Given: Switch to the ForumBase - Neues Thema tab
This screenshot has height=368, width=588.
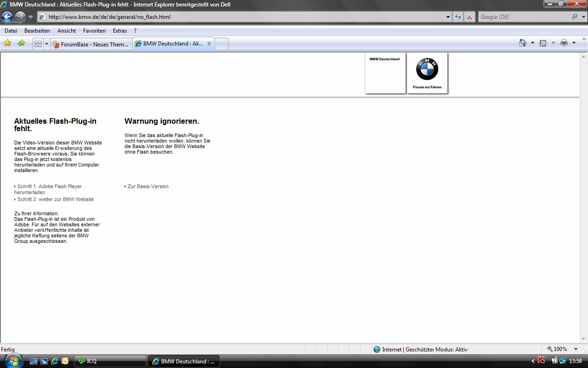Looking at the screenshot, I should click(91, 44).
